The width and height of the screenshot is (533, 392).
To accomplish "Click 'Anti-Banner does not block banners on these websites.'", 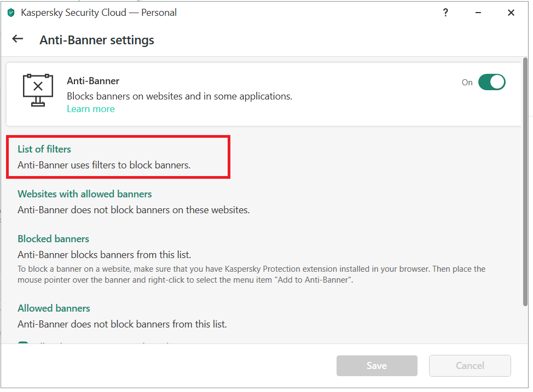I will [134, 210].
